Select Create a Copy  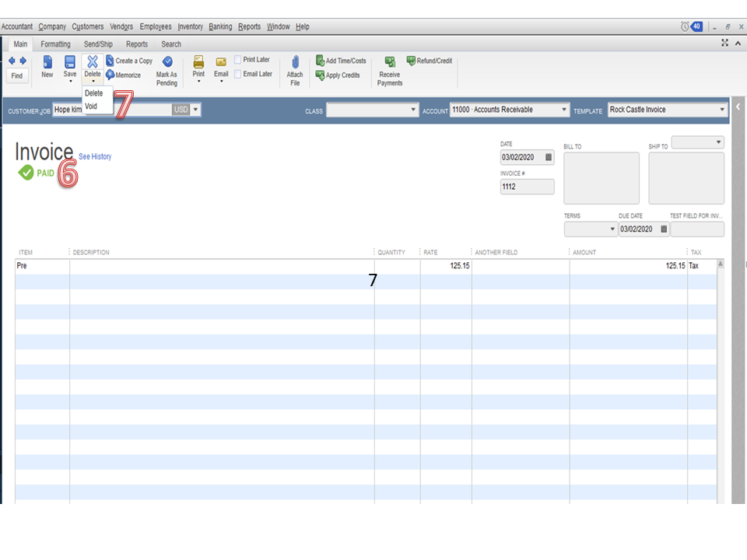point(129,61)
